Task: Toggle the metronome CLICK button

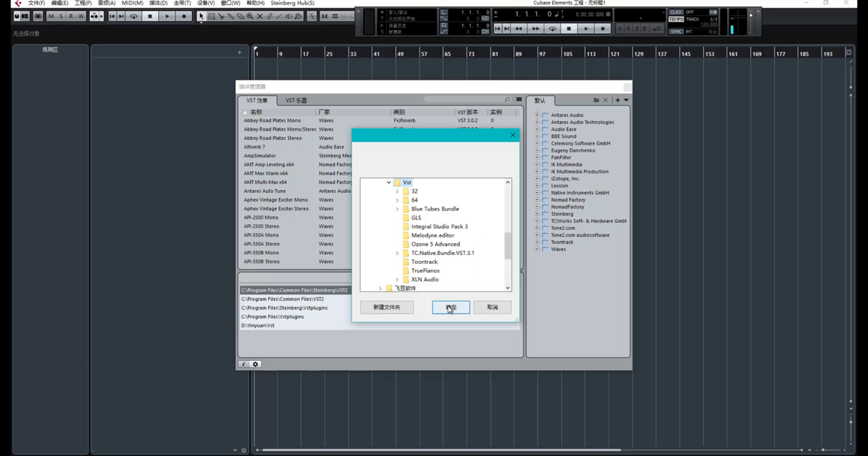Action: tap(676, 12)
